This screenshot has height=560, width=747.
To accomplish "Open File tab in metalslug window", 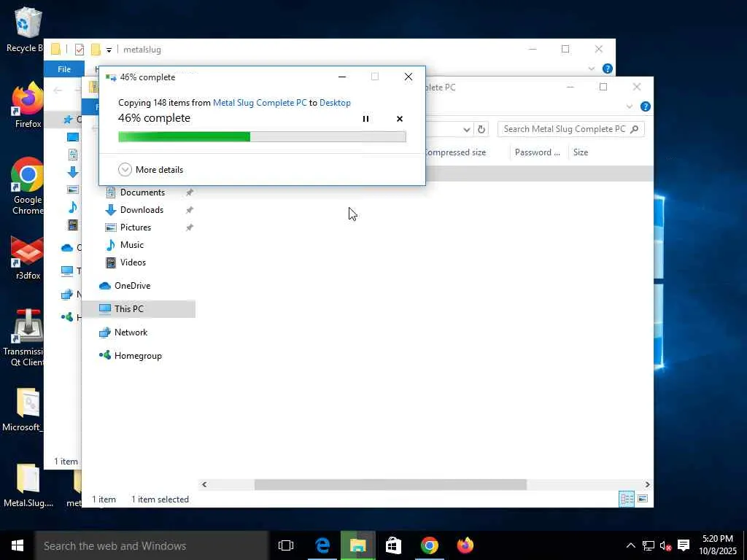I will (64, 69).
